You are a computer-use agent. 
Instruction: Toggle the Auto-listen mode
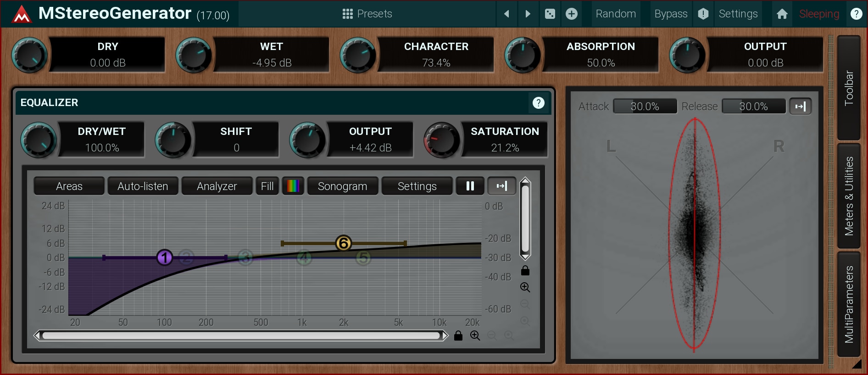click(143, 186)
